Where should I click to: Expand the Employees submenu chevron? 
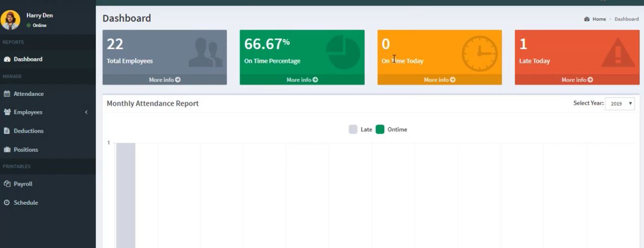[x=86, y=112]
